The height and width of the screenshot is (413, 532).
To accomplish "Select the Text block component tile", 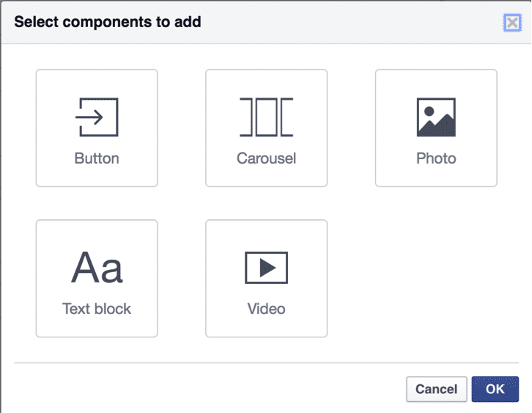I will coord(97,279).
